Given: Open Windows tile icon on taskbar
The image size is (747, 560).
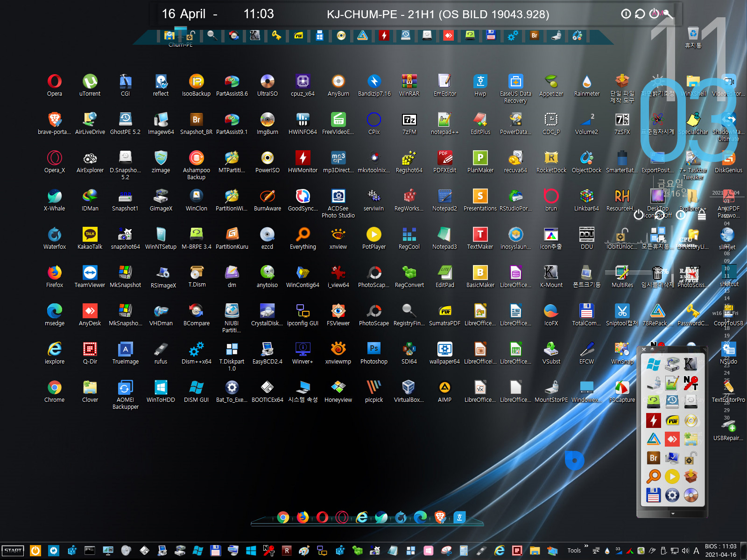Looking at the screenshot, I should pos(251,551).
